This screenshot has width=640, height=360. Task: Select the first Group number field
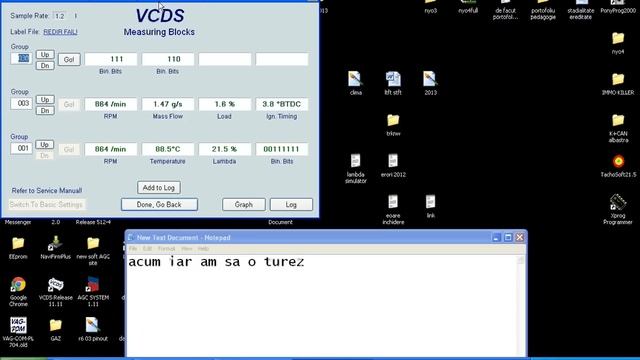pyautogui.click(x=21, y=58)
